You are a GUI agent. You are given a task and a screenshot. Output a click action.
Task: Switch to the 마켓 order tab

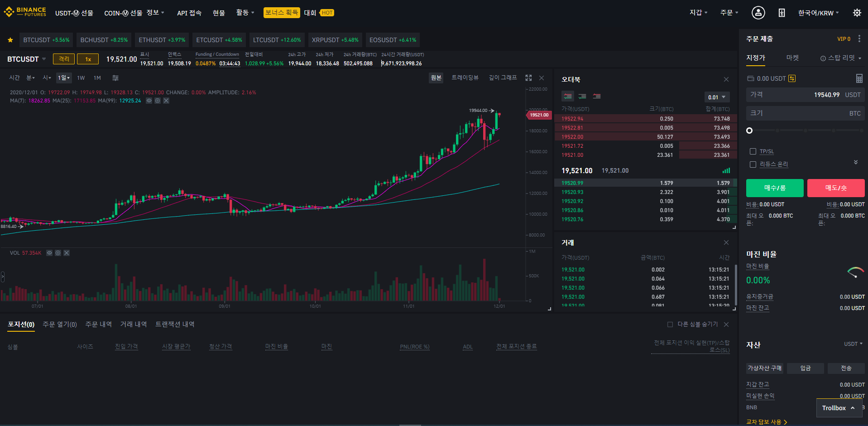[x=792, y=58]
